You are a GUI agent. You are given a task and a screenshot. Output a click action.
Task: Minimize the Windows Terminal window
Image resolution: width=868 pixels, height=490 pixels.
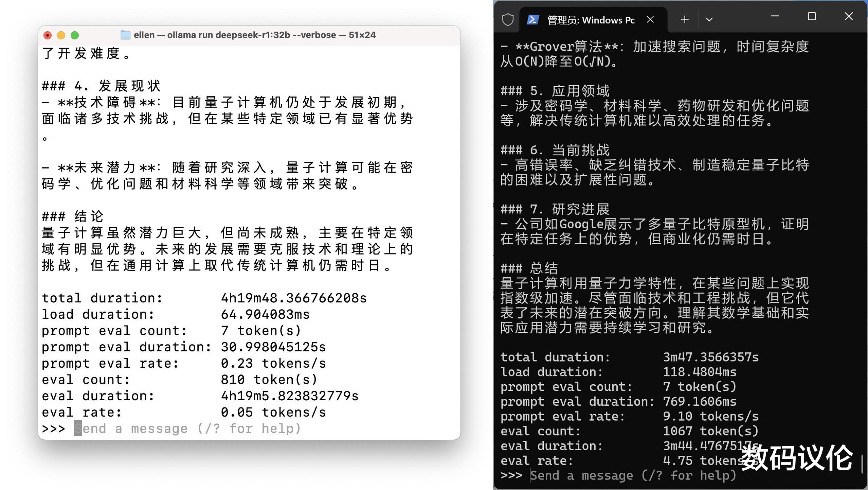(x=775, y=16)
